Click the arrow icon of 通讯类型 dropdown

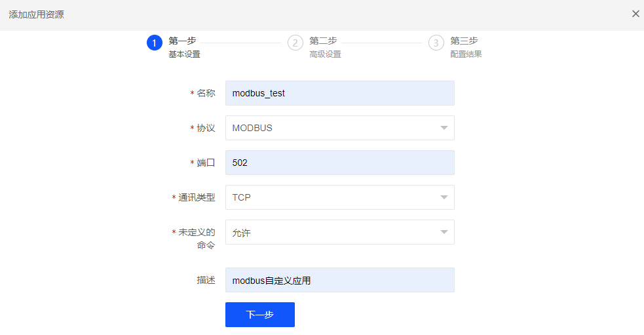coord(444,197)
